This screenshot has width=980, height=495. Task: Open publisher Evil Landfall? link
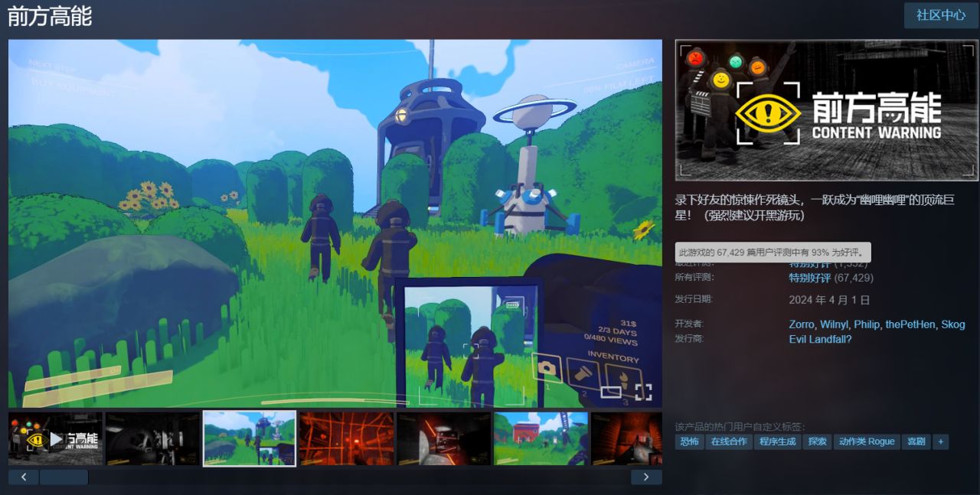point(821,339)
